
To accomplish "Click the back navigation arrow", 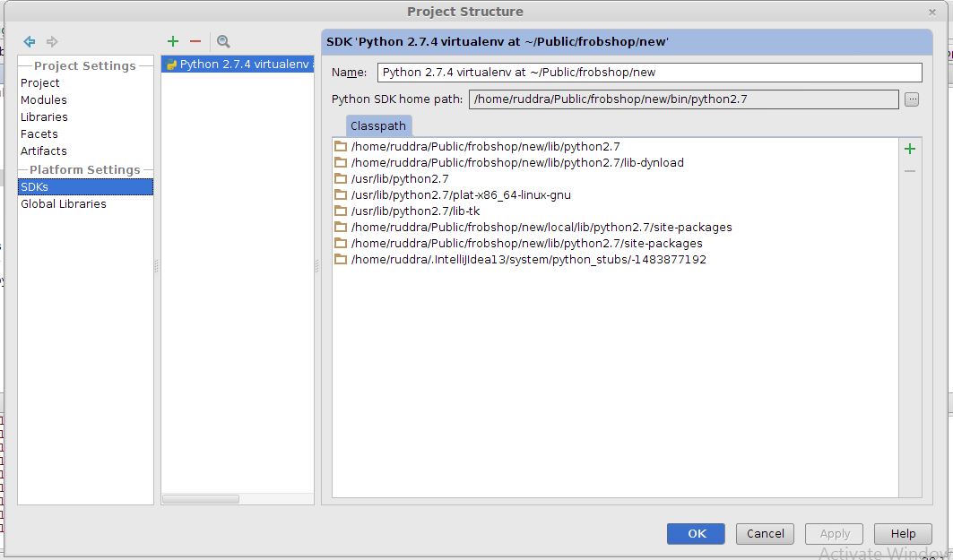I will click(x=30, y=41).
